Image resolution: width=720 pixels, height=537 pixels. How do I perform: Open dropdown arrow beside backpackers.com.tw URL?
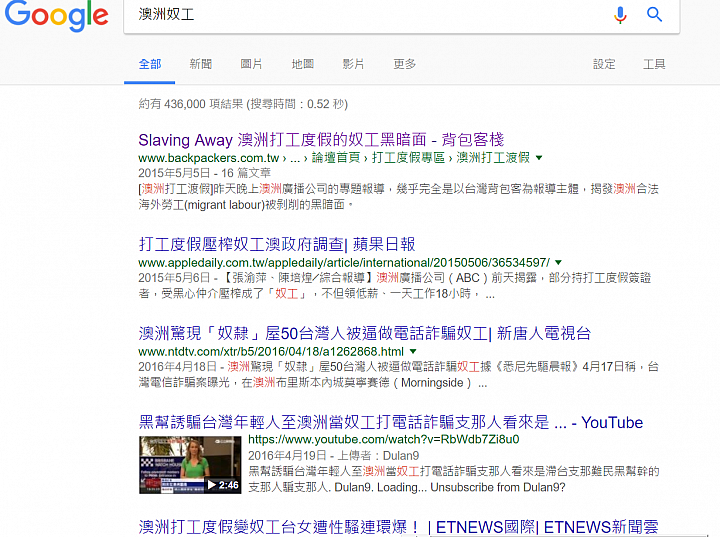click(x=539, y=158)
